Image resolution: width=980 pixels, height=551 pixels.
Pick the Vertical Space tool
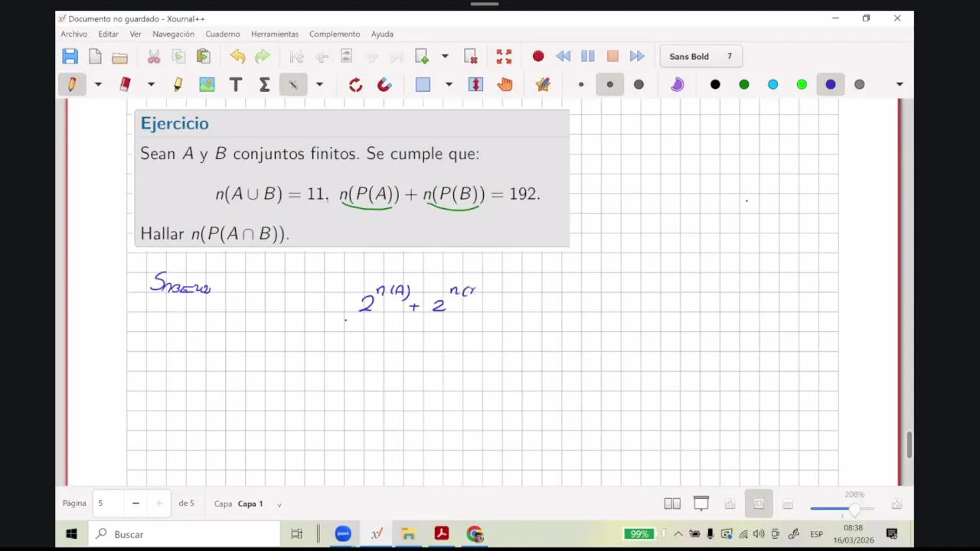pyautogui.click(x=475, y=84)
